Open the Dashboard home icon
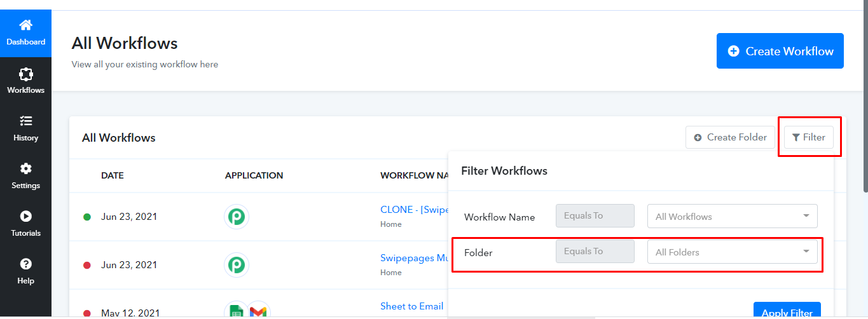Viewport: 868px width, 319px height. pos(25,25)
